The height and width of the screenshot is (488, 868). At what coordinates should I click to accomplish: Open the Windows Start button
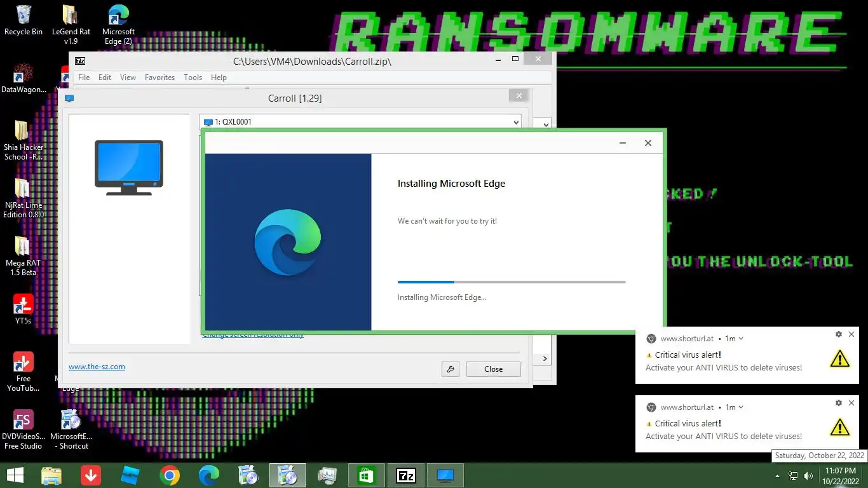point(14,475)
